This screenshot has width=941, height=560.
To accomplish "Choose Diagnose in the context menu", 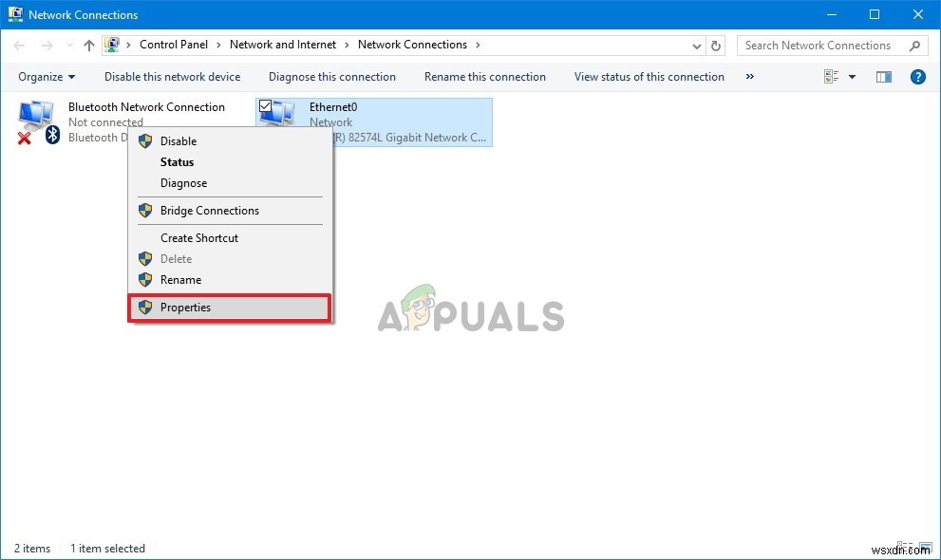I will 230,183.
